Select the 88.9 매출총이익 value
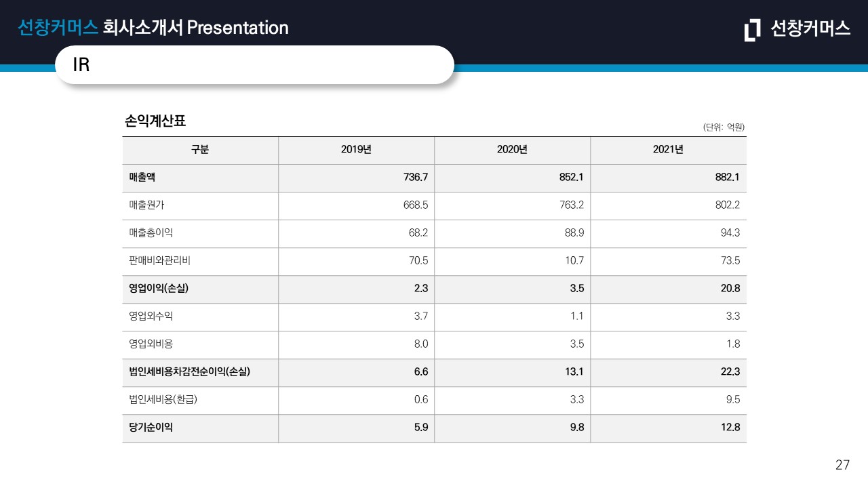The height and width of the screenshot is (488, 868). click(574, 233)
